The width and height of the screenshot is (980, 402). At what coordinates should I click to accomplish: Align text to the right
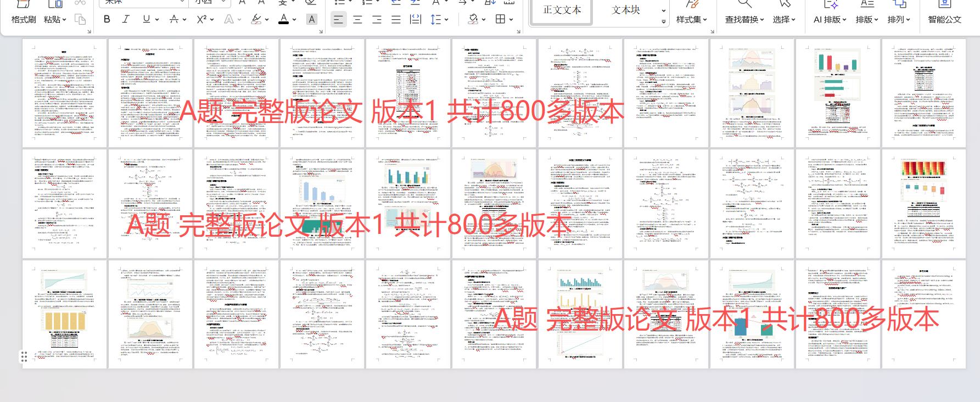(377, 20)
